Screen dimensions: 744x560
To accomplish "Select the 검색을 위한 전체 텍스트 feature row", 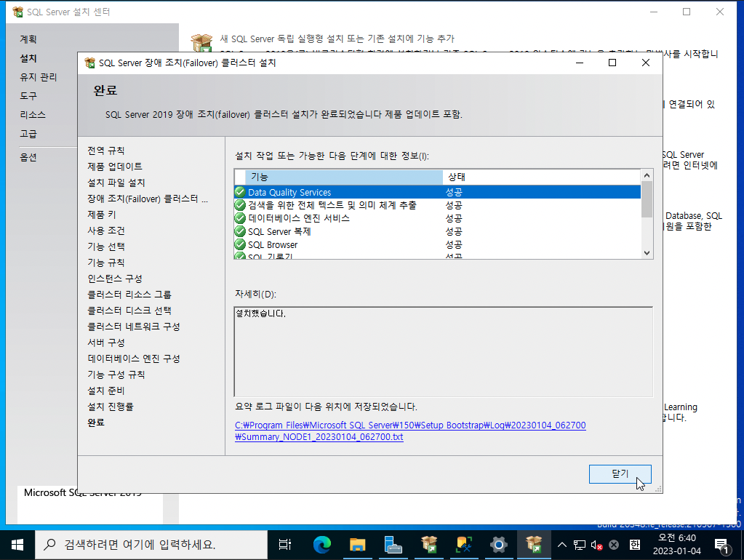I will click(437, 206).
